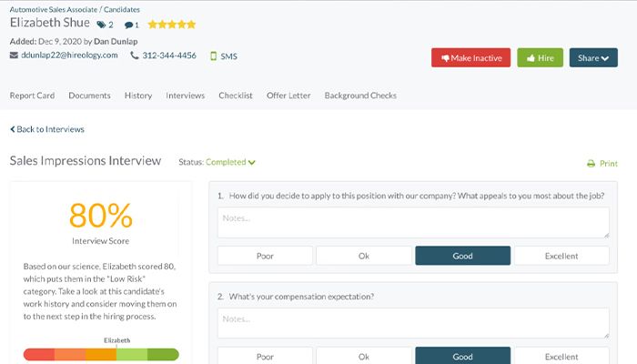Viewport: 637px width, 364px height.
Task: Click the dark green risk bar segment
Action: (x=163, y=354)
